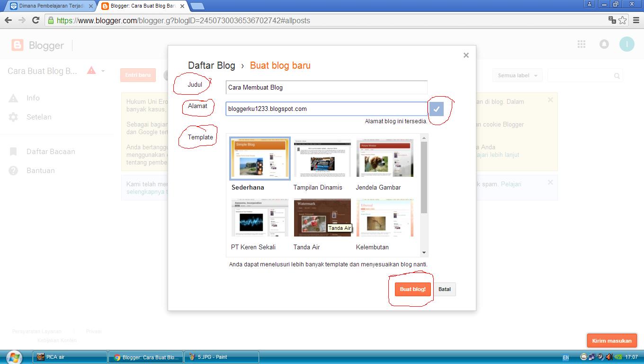This screenshot has height=364, width=644.
Task: Click the Privasi footer link
Action: [x=94, y=331]
